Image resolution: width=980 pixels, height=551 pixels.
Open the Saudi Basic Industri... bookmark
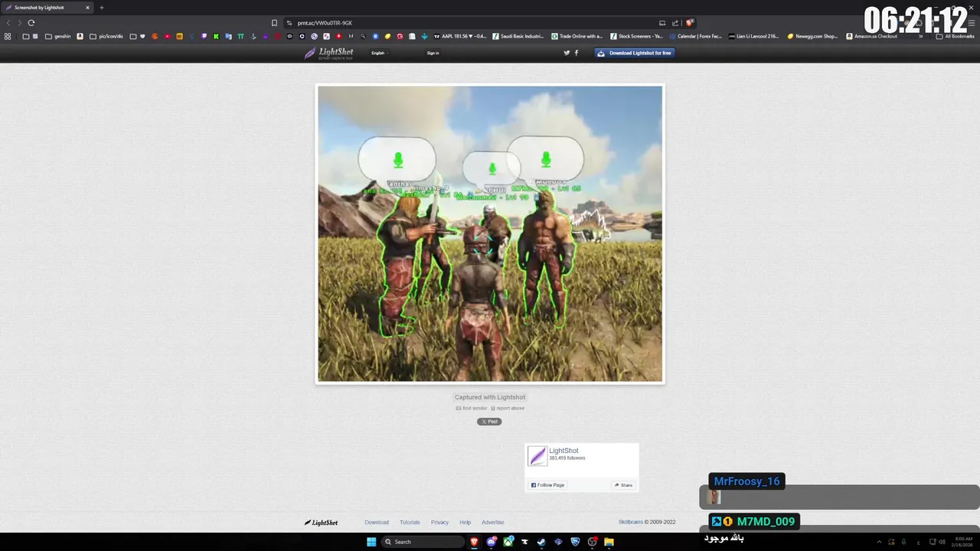click(518, 36)
